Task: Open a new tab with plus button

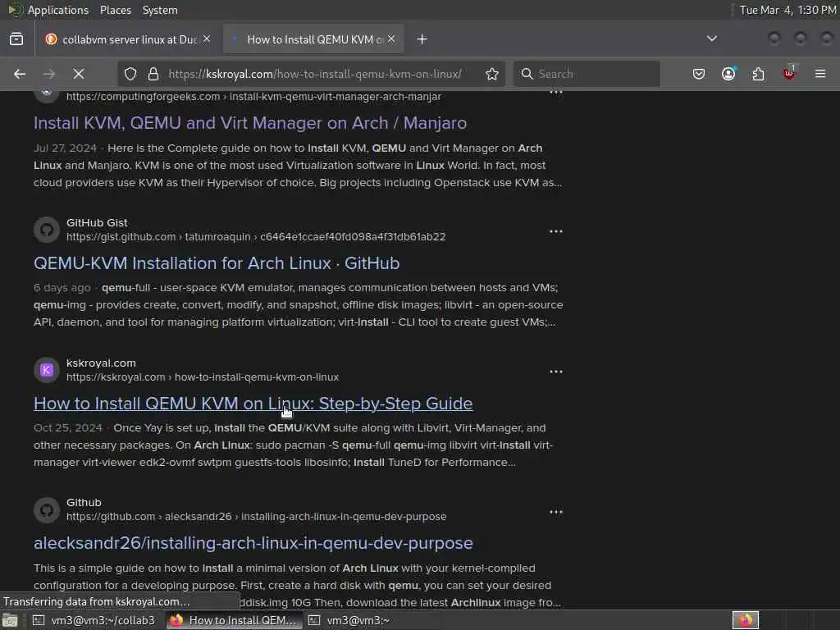Action: point(422,39)
